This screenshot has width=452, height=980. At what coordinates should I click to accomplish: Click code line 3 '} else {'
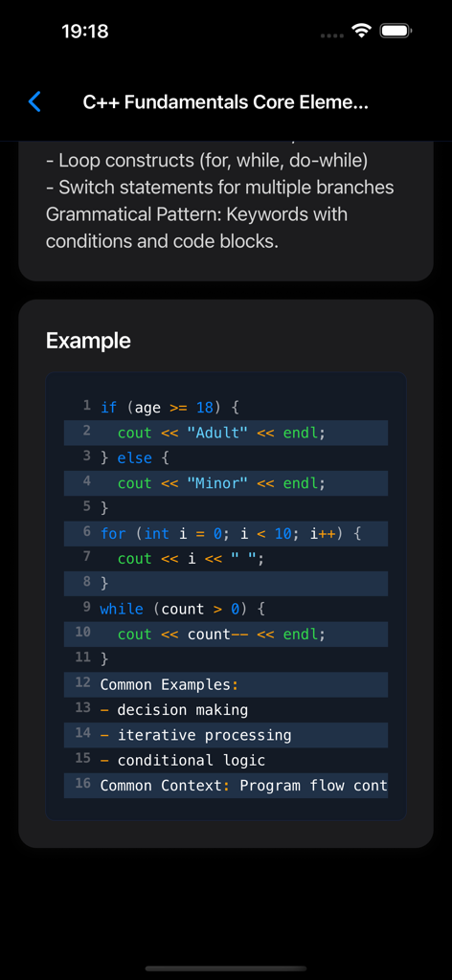point(226,458)
